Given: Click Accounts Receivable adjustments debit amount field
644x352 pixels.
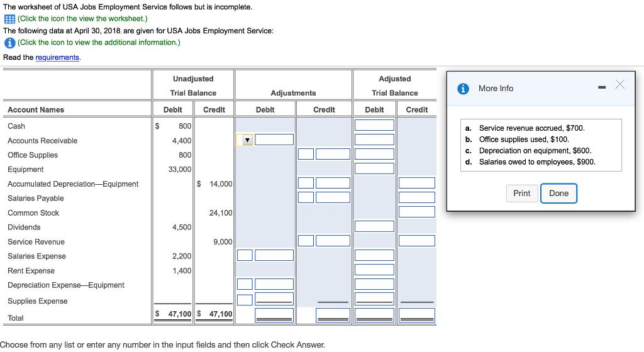Looking at the screenshot, I should pyautogui.click(x=274, y=140).
